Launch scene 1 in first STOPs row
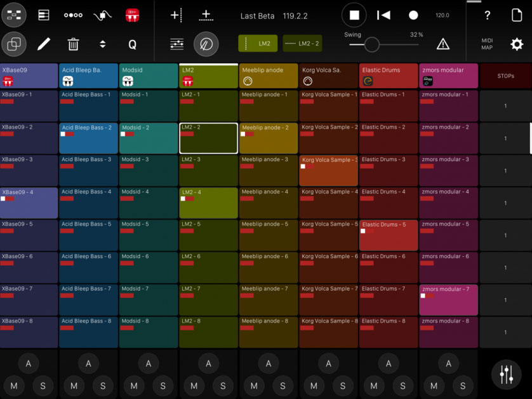 tap(505, 106)
